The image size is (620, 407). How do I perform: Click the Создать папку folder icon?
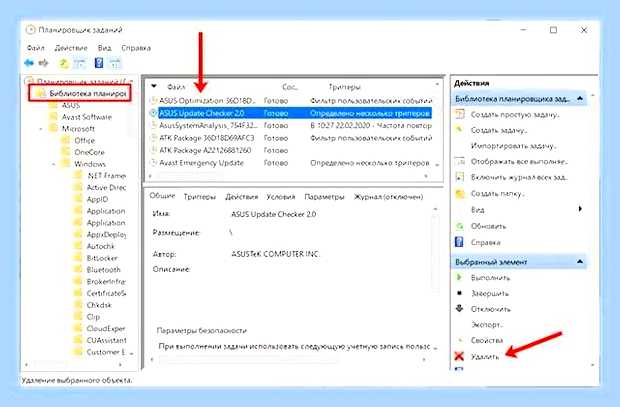tap(459, 194)
